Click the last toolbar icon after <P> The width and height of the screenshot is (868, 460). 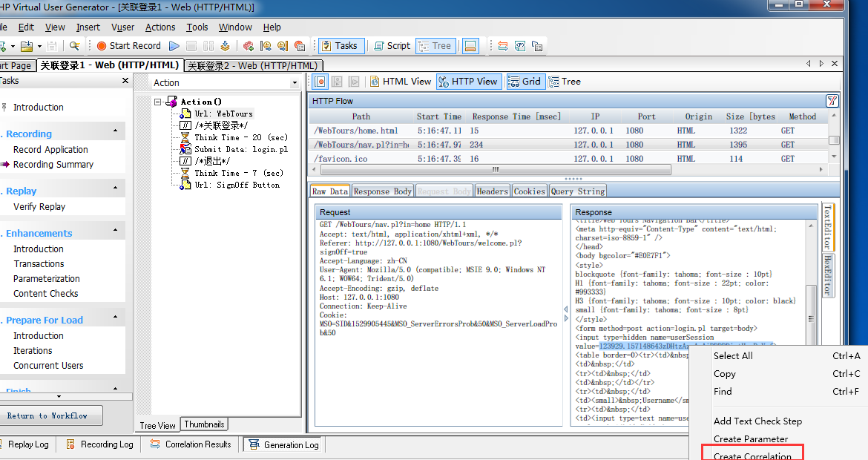tap(537, 46)
